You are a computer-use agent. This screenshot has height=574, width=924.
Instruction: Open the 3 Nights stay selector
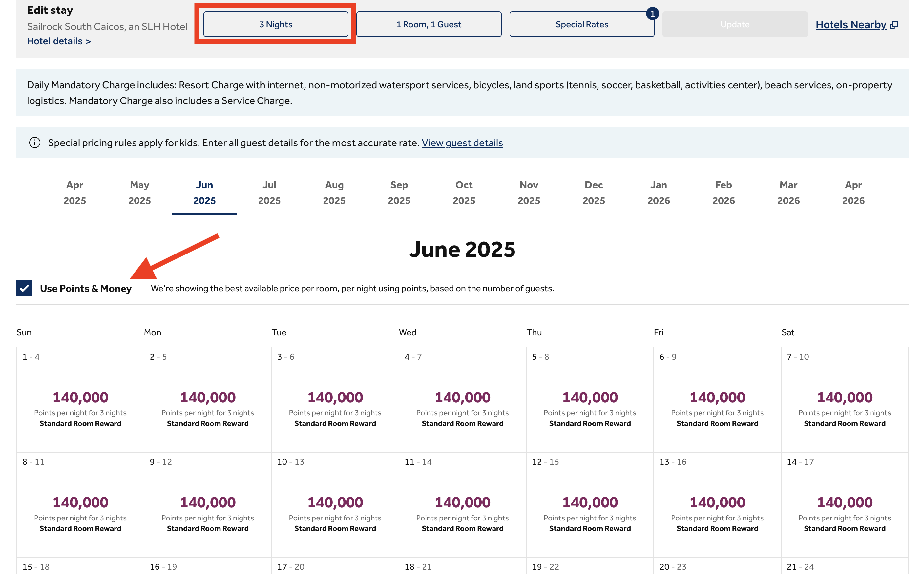pyautogui.click(x=276, y=24)
